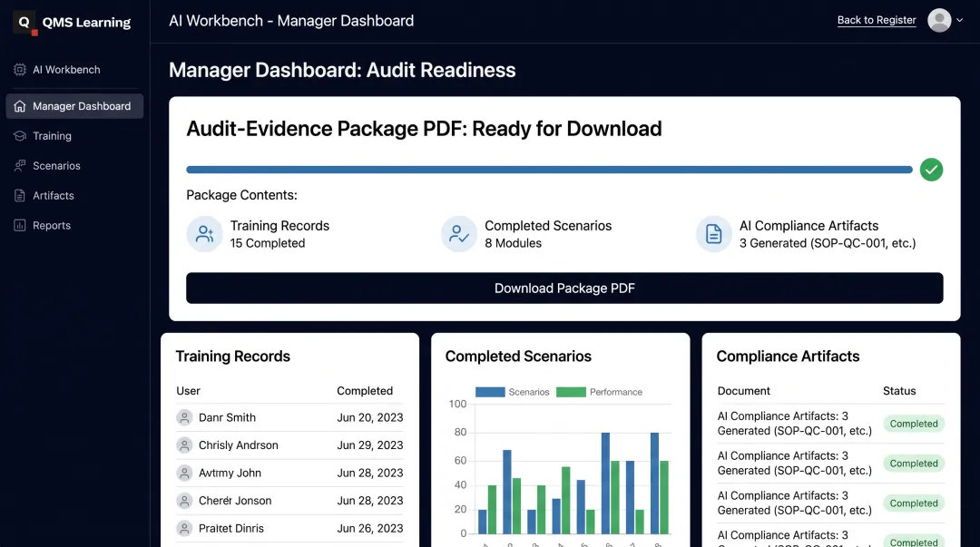The image size is (980, 547).
Task: Click the Jun 26, 2023 date
Action: 370,528
